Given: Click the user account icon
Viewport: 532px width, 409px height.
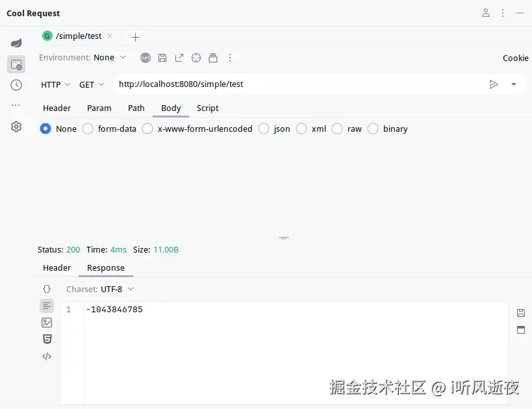Looking at the screenshot, I should 486,13.
